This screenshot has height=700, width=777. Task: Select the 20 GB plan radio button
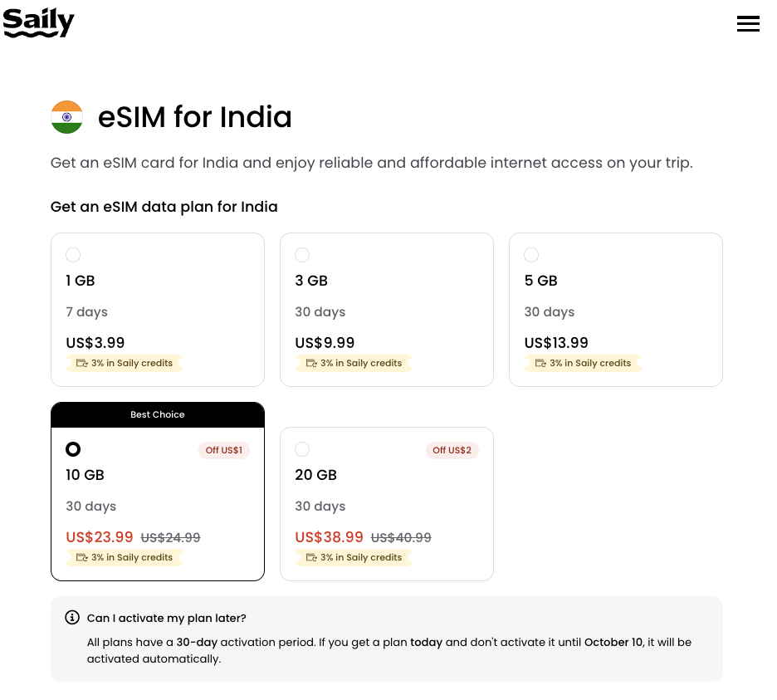click(x=302, y=449)
